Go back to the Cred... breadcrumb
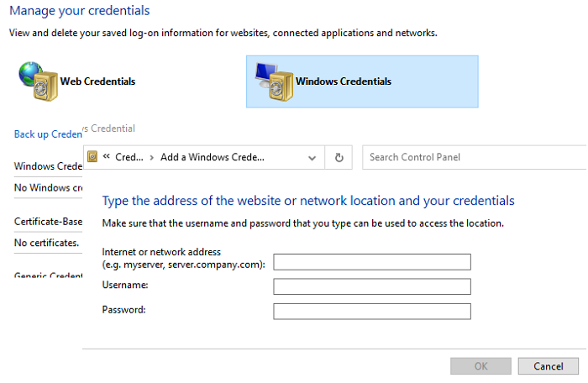The width and height of the screenshot is (588, 383). pyautogui.click(x=129, y=157)
